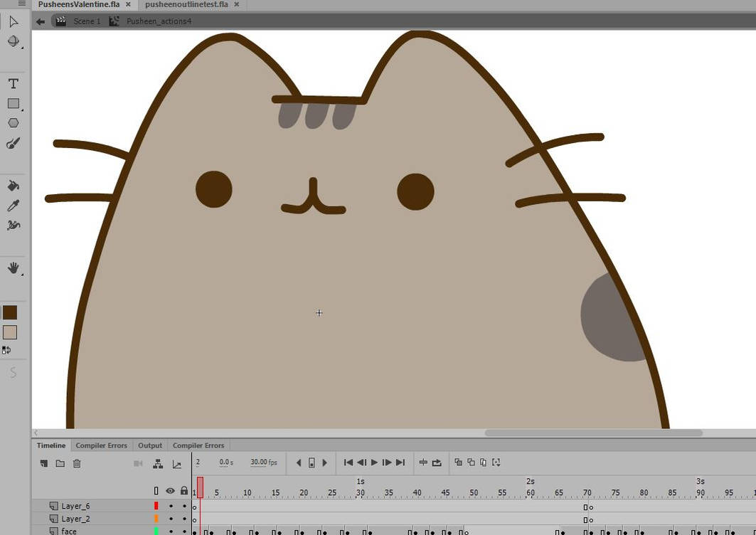Lock the Layer_2 layer
Viewport: 756px width, 535px height.
184,519
